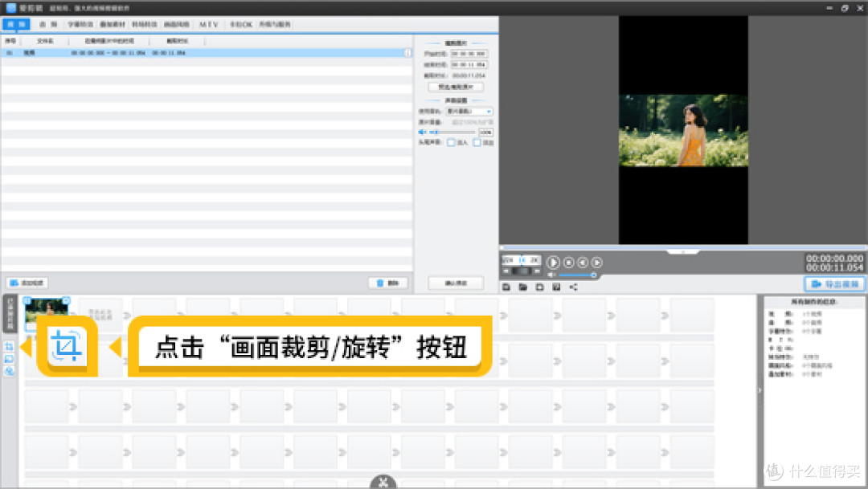868x489 pixels.
Task: Select the 2X playback speed
Action: (x=534, y=259)
